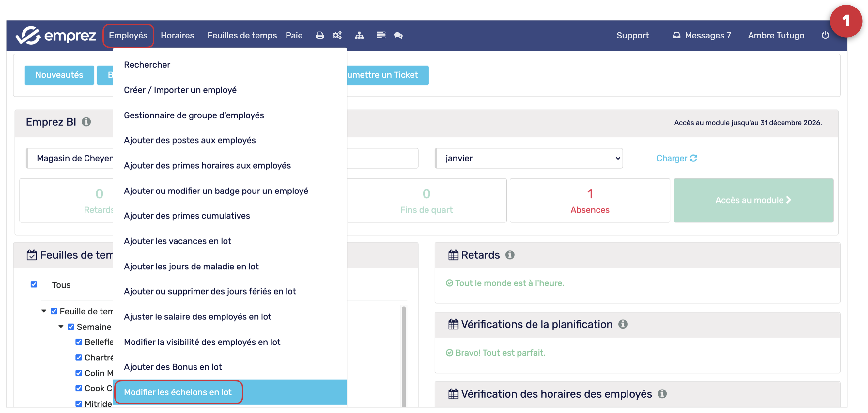Click the chat bubbles icon

click(x=398, y=35)
